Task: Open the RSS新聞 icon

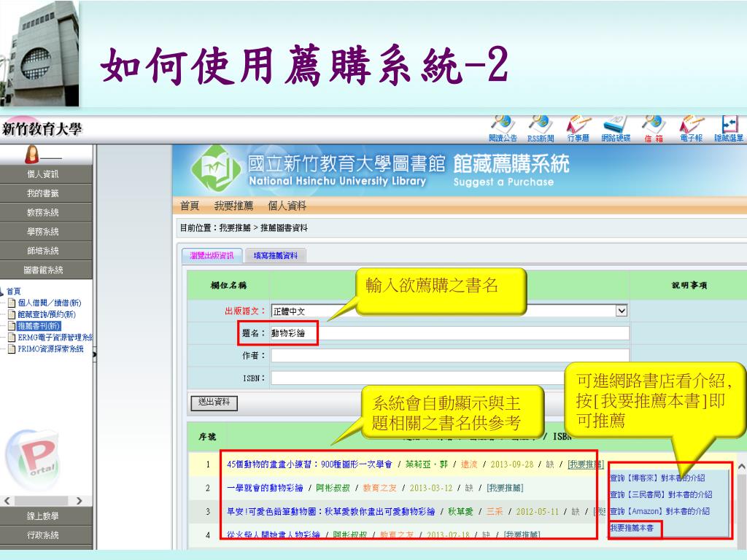Action: pos(541,128)
